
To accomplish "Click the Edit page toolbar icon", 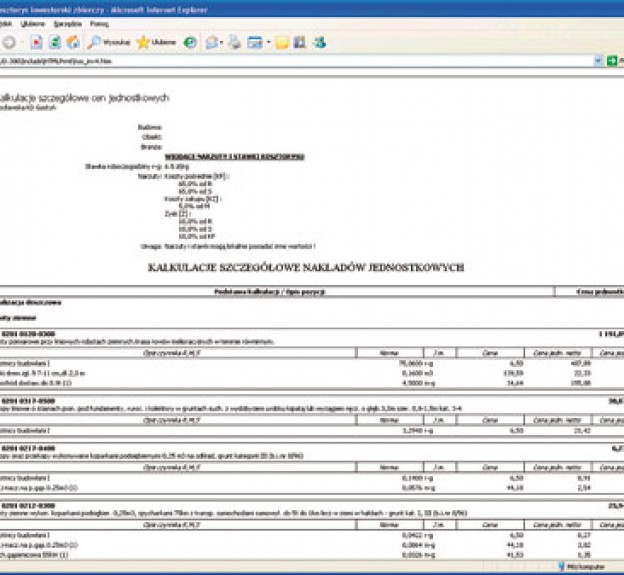I will [254, 42].
